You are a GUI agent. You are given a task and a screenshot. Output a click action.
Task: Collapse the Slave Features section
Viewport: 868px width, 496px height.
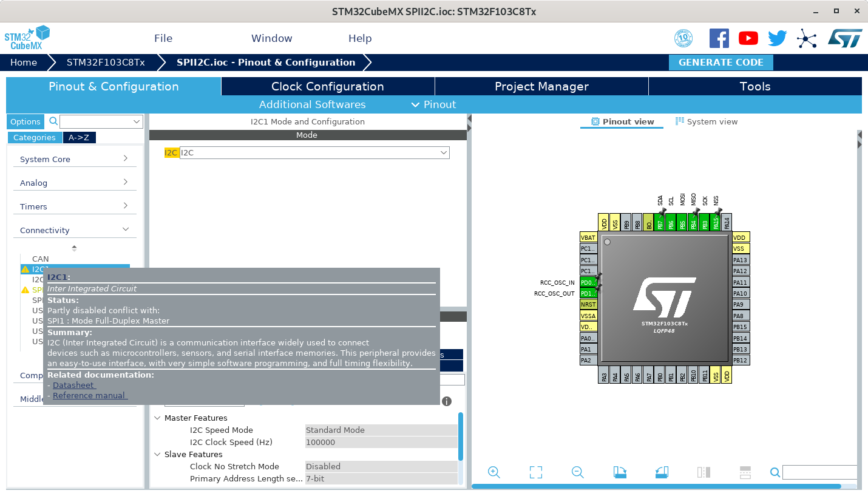coord(158,454)
